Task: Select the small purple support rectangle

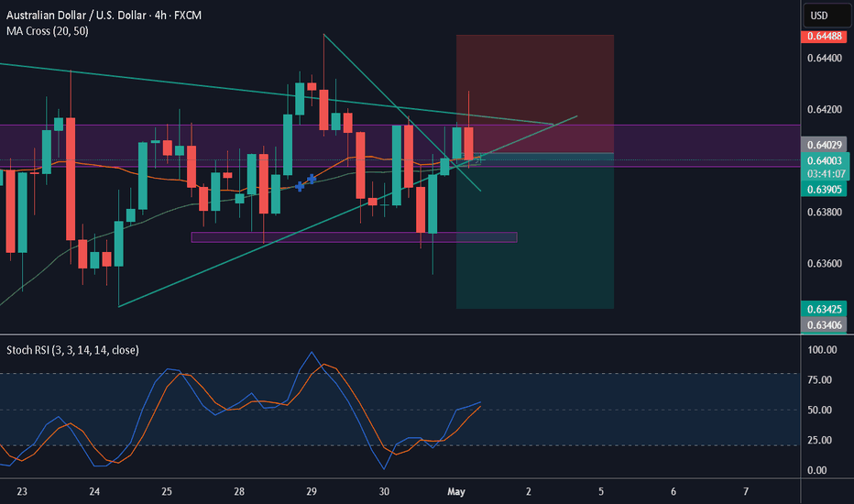Action: (354, 237)
